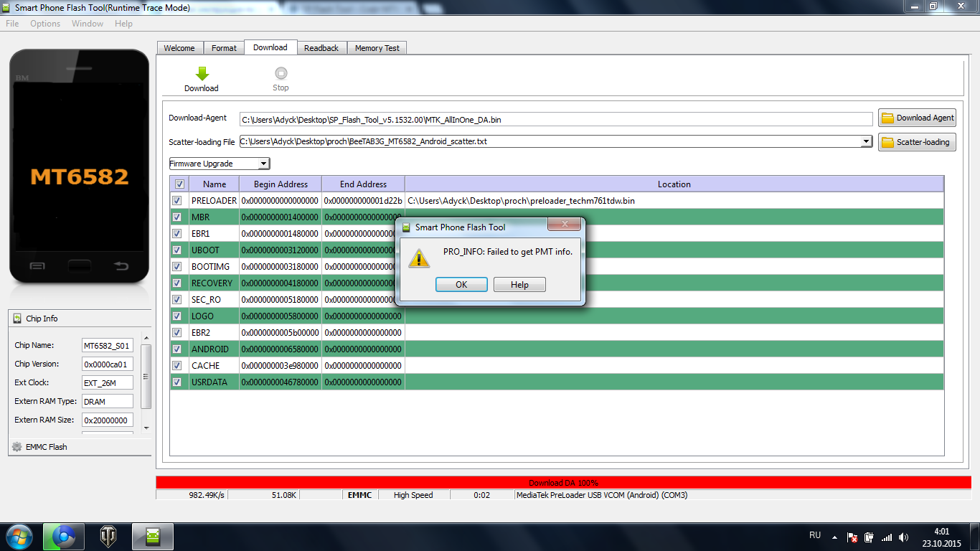
Task: Click the Chip Info refresh icon
Action: [x=17, y=319]
